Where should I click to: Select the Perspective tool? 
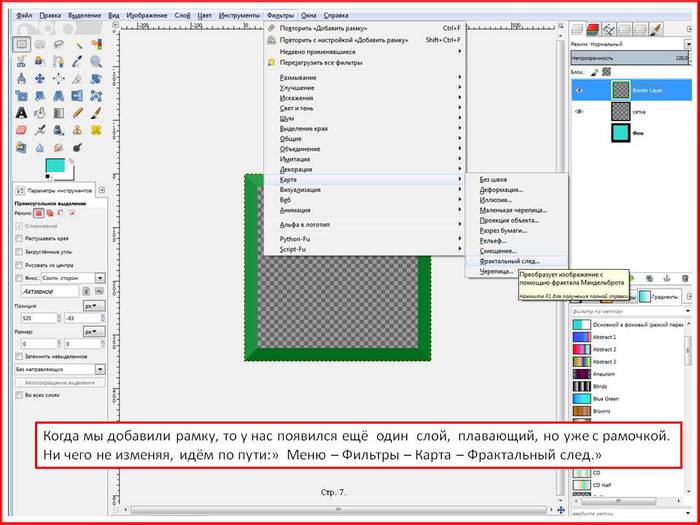[x=59, y=96]
